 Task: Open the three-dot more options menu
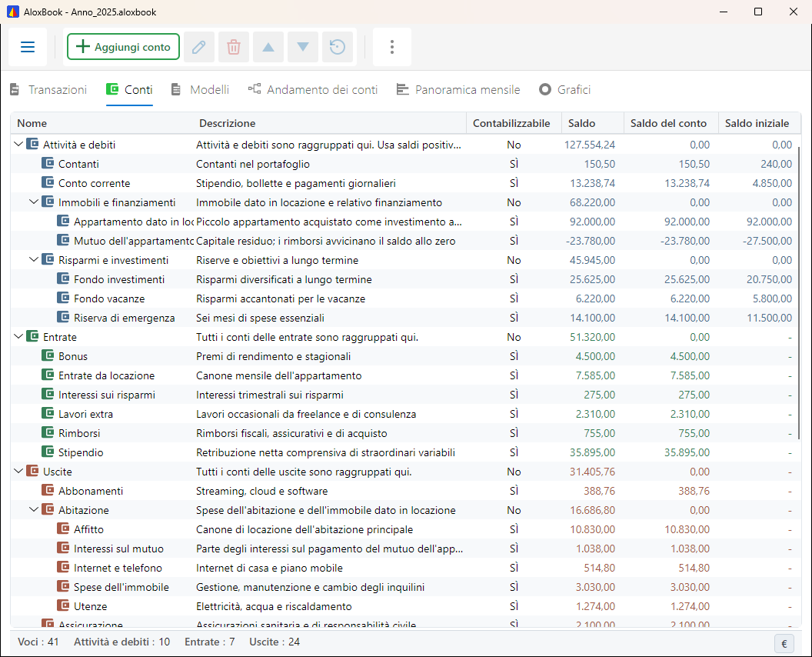point(392,47)
